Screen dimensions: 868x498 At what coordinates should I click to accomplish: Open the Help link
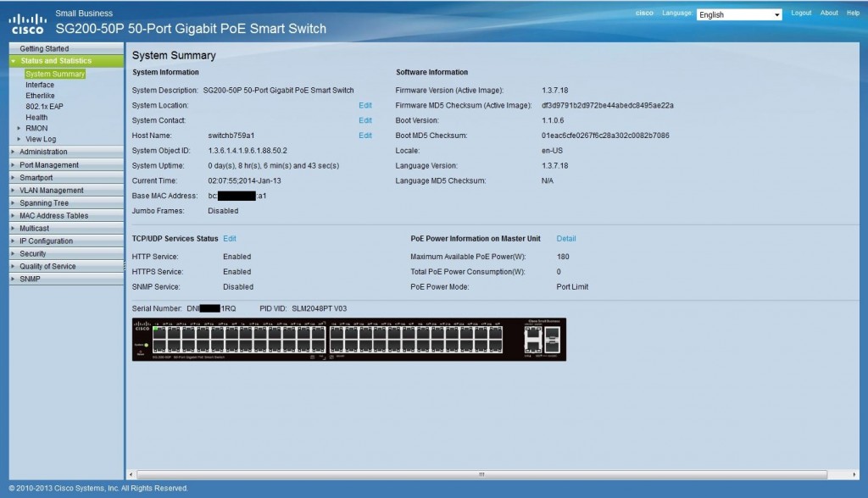pos(853,13)
